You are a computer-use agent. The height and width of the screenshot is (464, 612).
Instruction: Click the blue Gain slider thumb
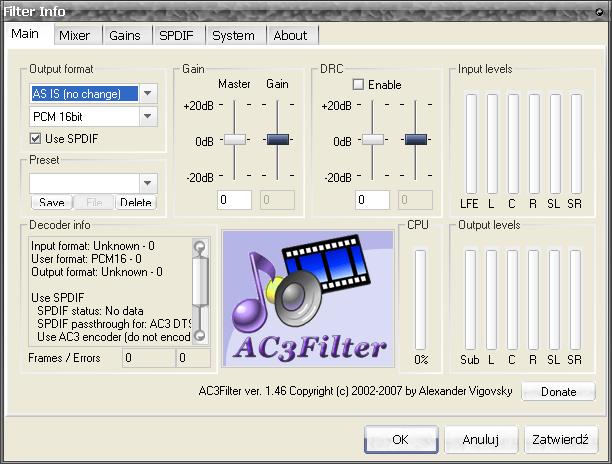point(278,140)
